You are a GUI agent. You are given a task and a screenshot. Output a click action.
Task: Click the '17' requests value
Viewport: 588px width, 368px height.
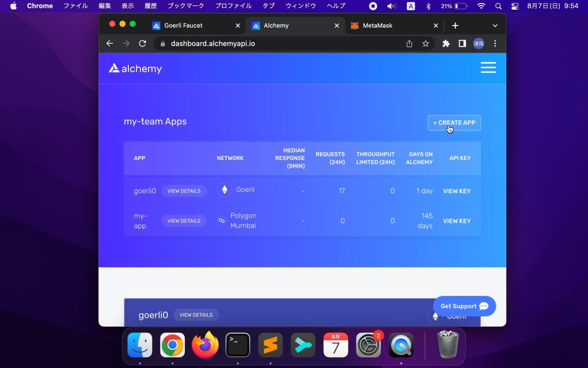point(342,191)
